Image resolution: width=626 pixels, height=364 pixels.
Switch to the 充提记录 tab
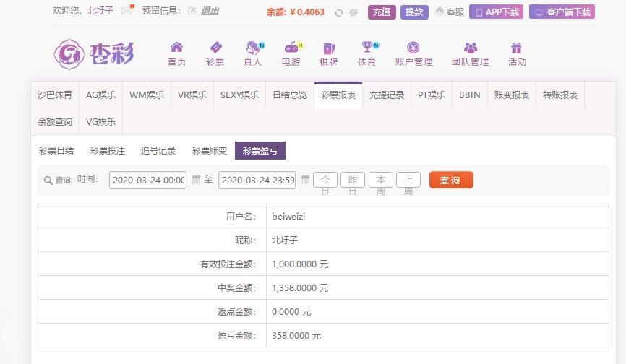387,95
